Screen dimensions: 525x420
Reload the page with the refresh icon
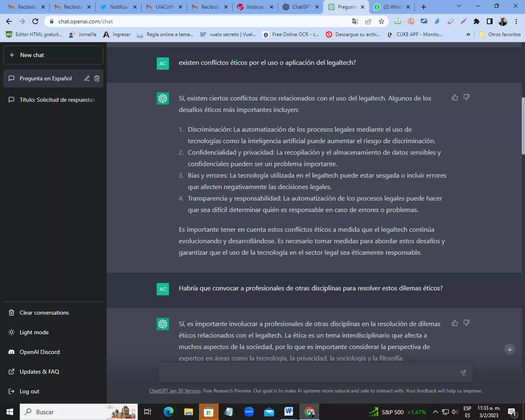point(35,21)
